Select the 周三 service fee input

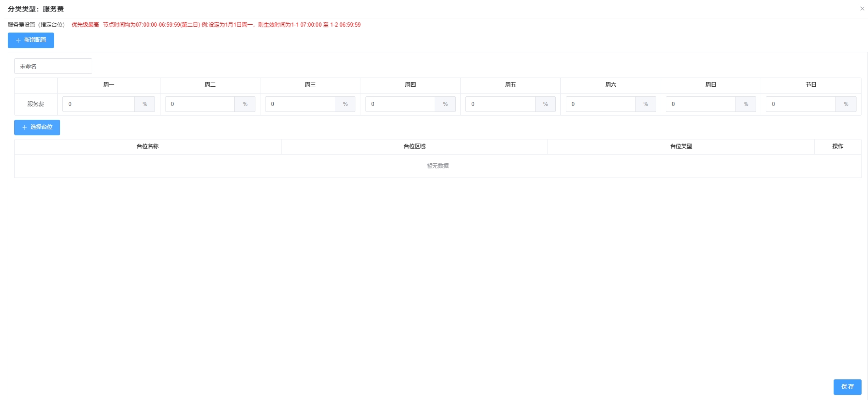coord(300,104)
